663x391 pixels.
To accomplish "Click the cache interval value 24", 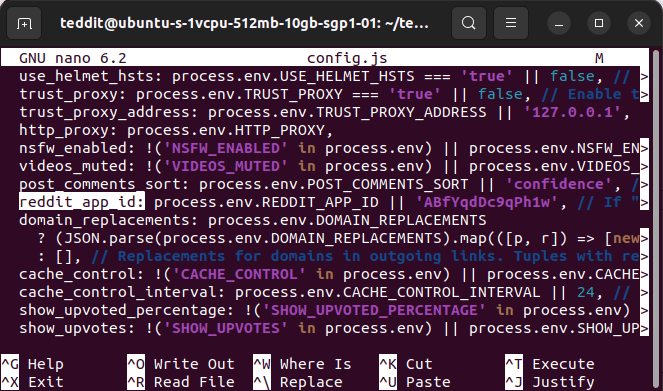I will pyautogui.click(x=586, y=292).
